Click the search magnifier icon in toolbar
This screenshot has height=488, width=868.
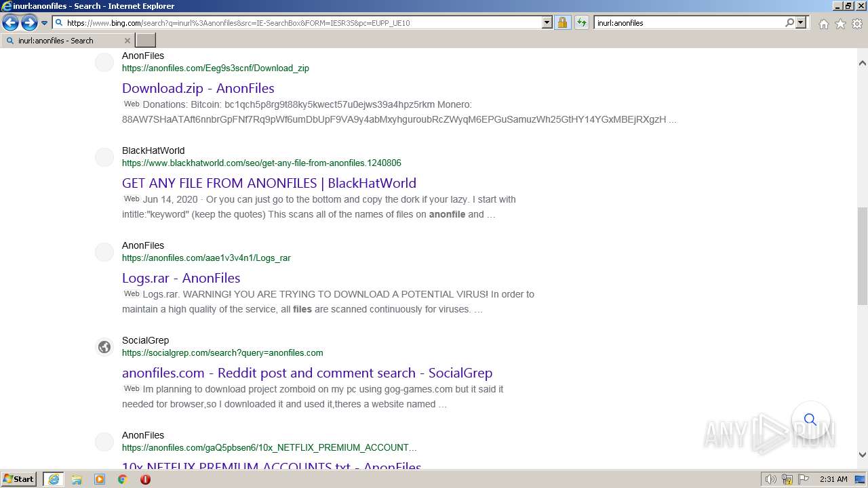coord(789,22)
